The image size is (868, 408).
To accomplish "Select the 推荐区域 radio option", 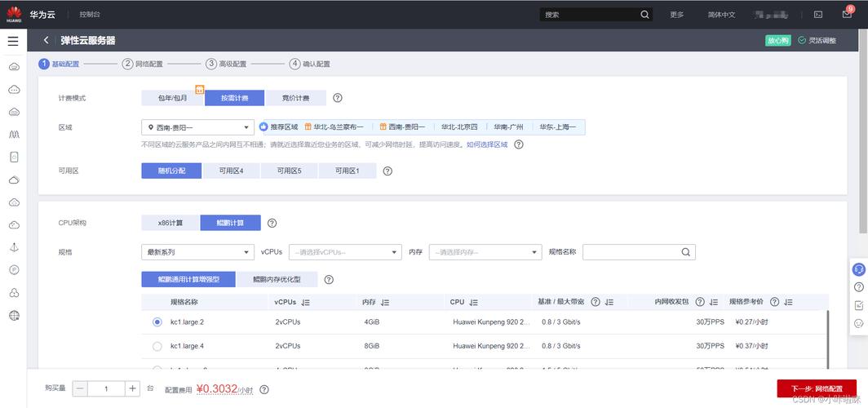I will pyautogui.click(x=263, y=127).
